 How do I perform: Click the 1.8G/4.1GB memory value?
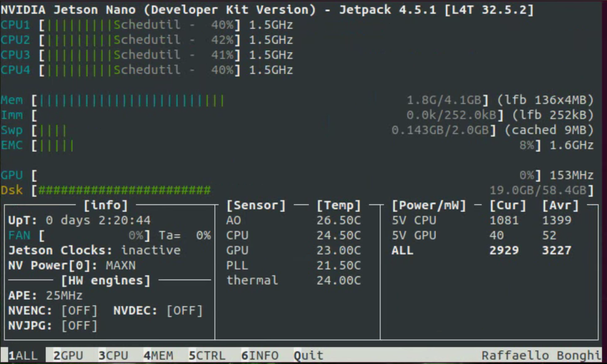(x=444, y=100)
